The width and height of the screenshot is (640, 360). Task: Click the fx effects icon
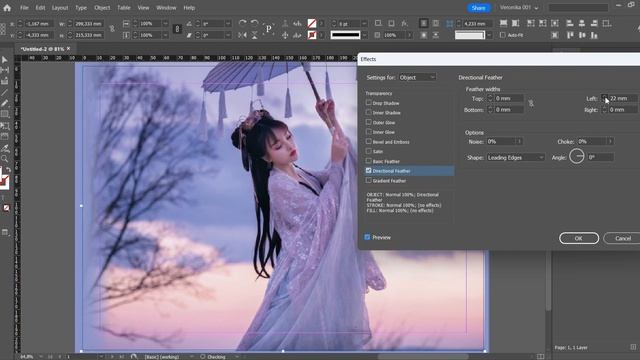pos(404,24)
